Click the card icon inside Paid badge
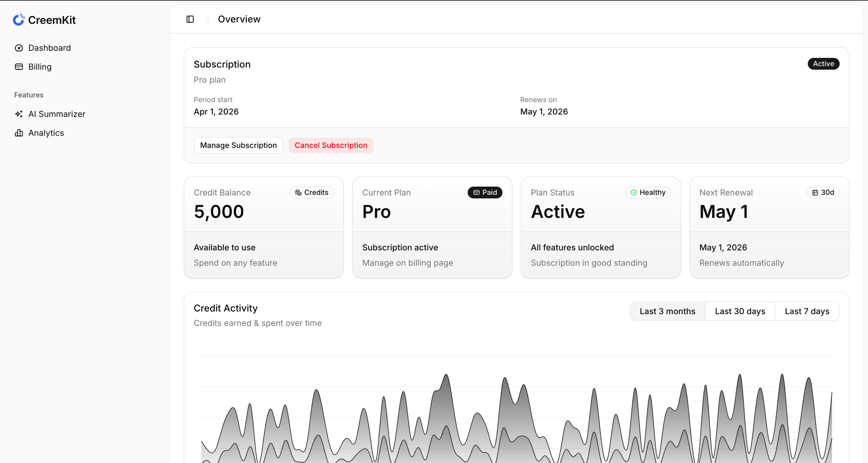The width and height of the screenshot is (868, 463). pos(476,192)
